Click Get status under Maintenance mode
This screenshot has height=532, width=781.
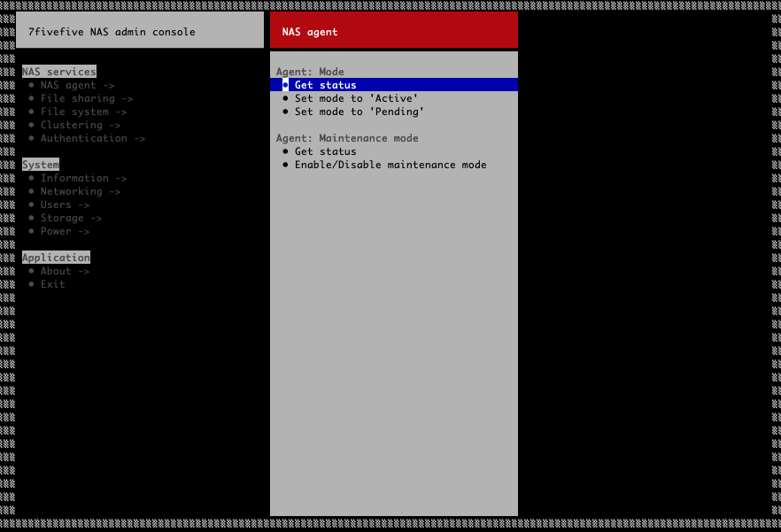pyautogui.click(x=325, y=151)
